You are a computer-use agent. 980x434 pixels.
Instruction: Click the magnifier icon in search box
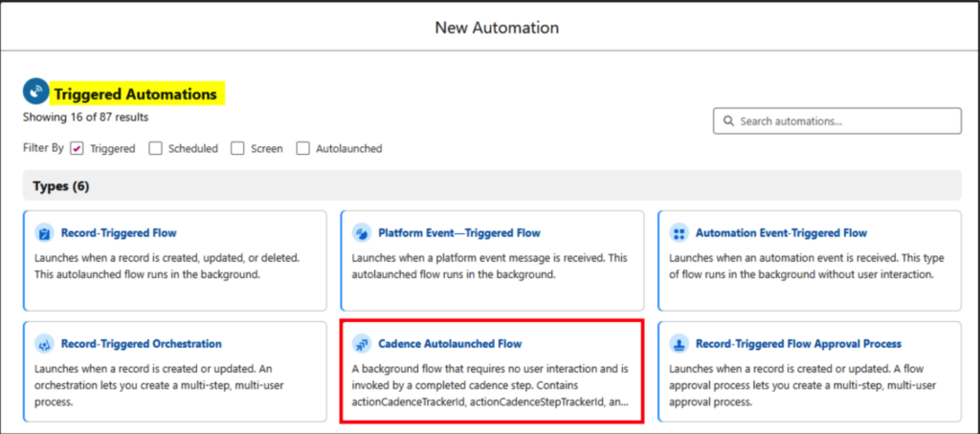point(728,121)
